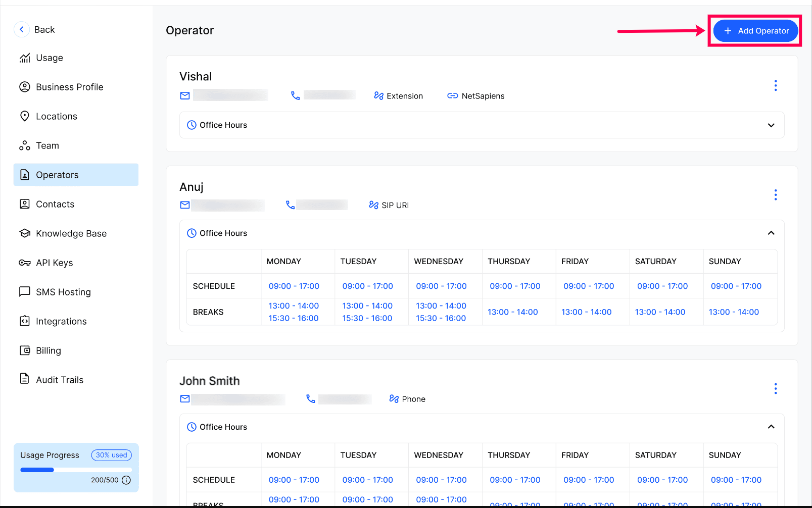
Task: Click Vishal's email envelope icon
Action: point(185,95)
